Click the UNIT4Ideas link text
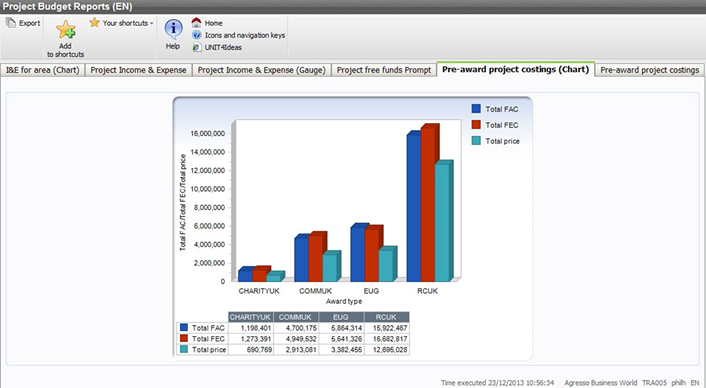 tap(223, 47)
